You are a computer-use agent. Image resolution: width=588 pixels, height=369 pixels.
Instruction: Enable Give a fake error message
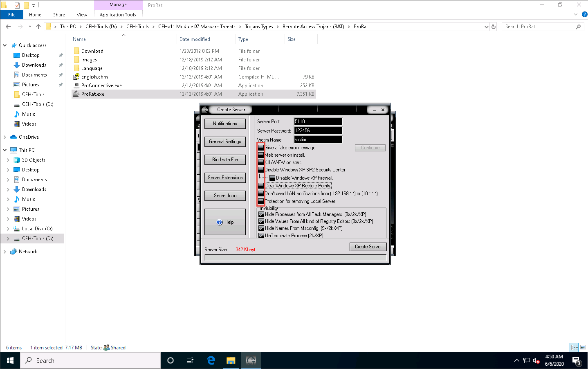tap(261, 148)
